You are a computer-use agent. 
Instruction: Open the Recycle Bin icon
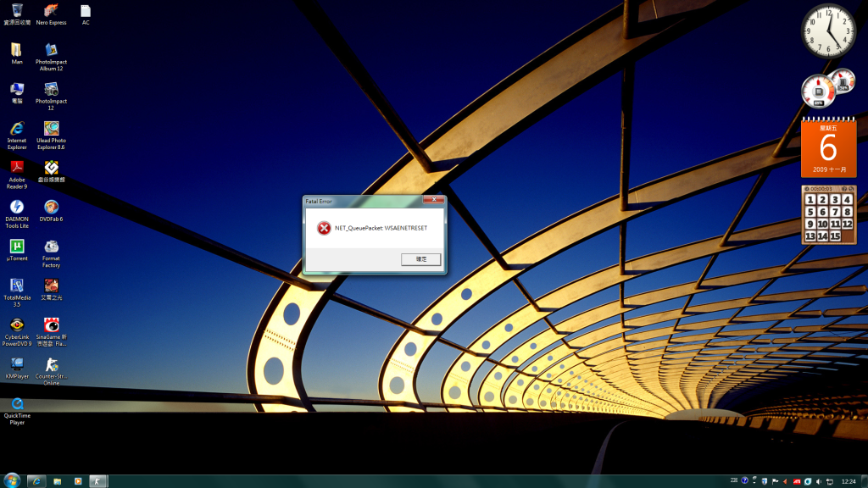click(x=17, y=11)
